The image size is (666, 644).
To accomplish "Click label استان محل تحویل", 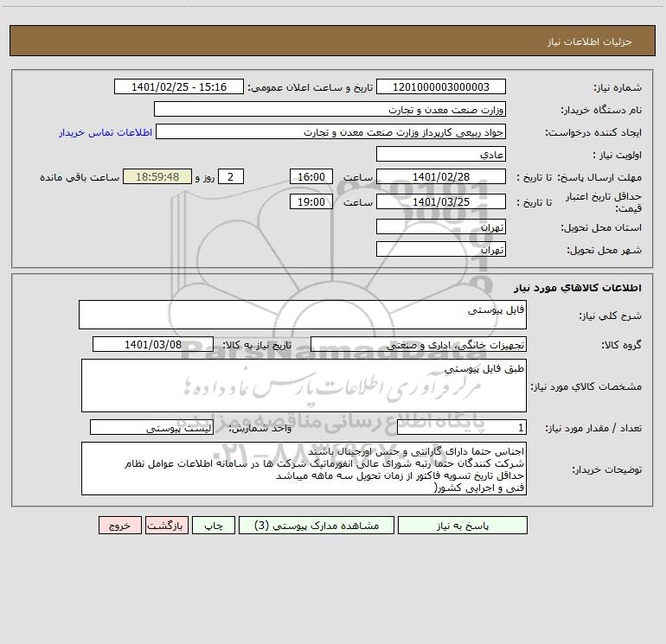I will (601, 227).
